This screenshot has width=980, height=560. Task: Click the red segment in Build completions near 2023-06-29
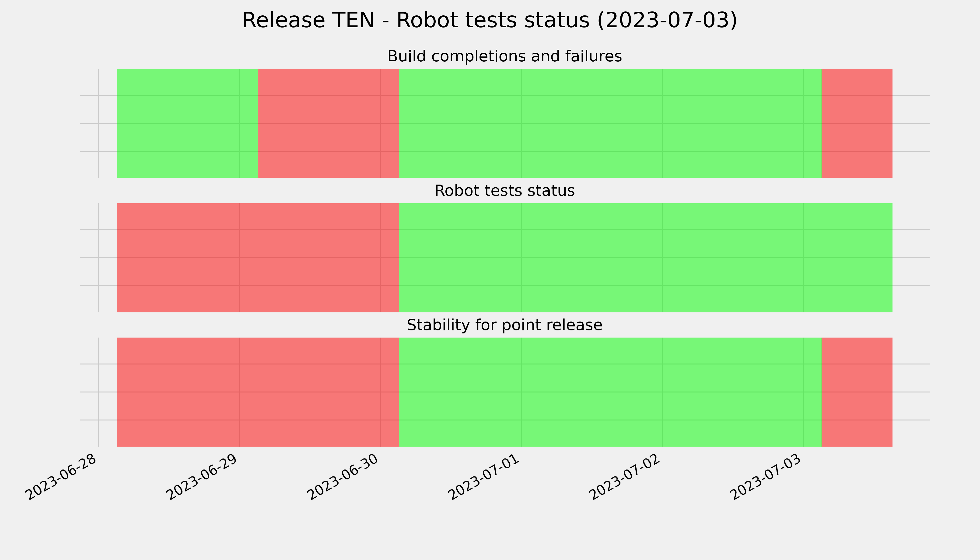point(329,123)
